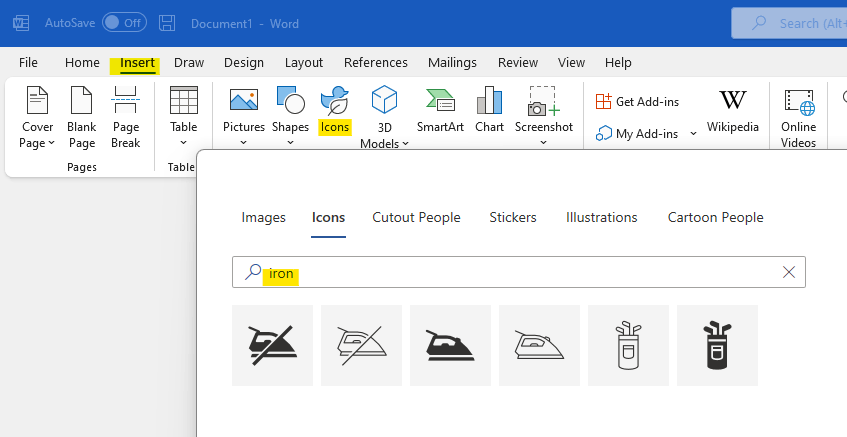This screenshot has height=437, width=847.
Task: Click My Add-ins button
Action: pyautogui.click(x=637, y=133)
